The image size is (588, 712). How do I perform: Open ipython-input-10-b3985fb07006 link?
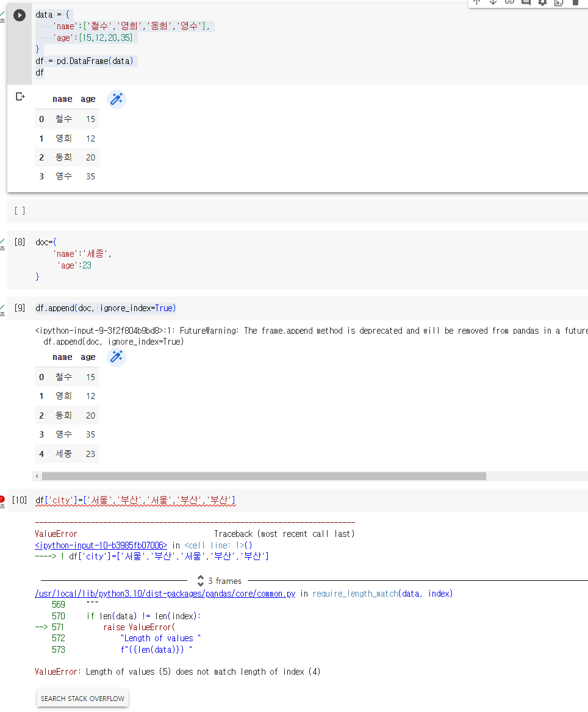[x=101, y=545]
